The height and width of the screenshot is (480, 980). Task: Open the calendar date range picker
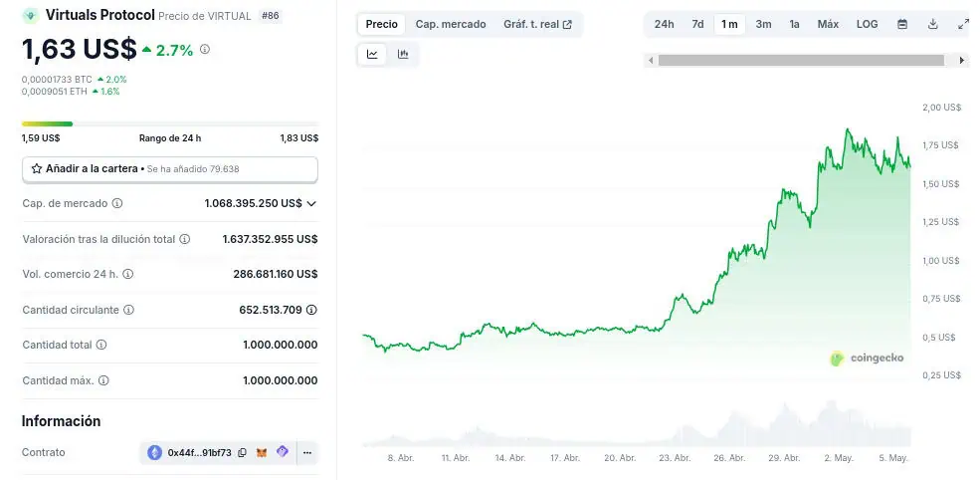tap(902, 24)
